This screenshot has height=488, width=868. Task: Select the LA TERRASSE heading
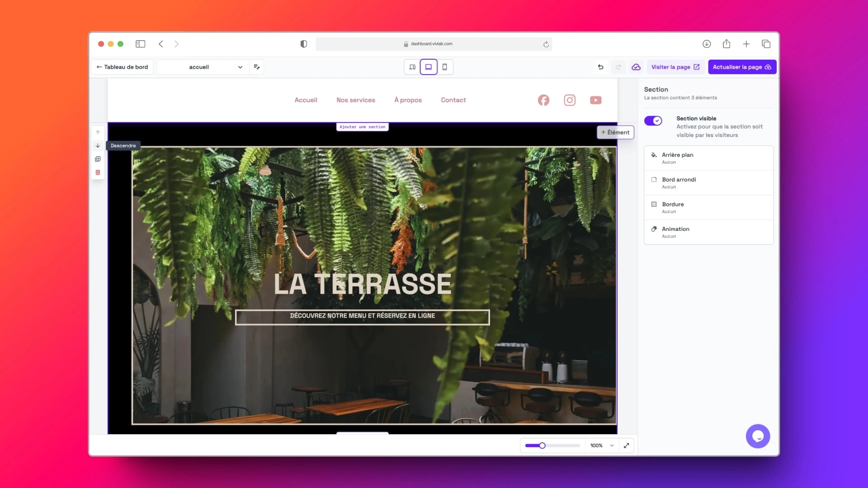(x=363, y=284)
